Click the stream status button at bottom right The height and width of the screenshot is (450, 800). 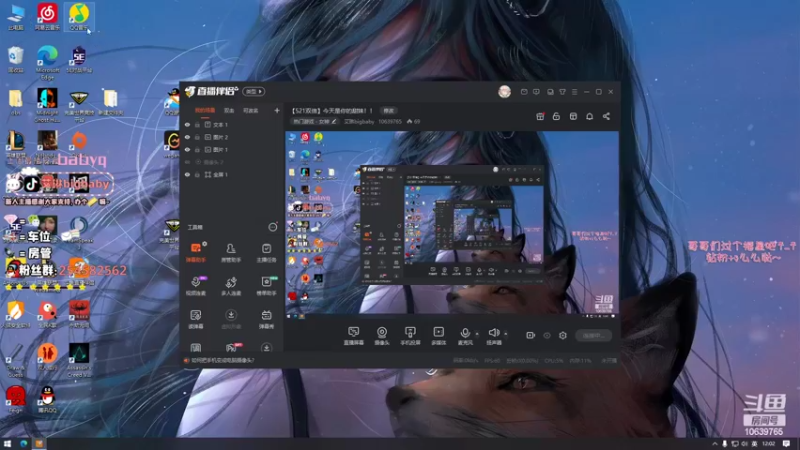click(593, 335)
